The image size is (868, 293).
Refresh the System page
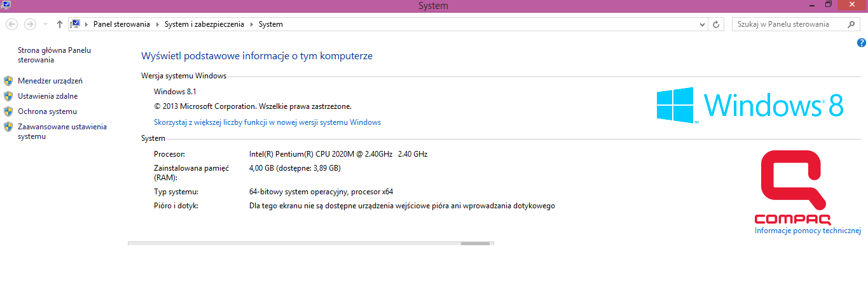tap(717, 24)
